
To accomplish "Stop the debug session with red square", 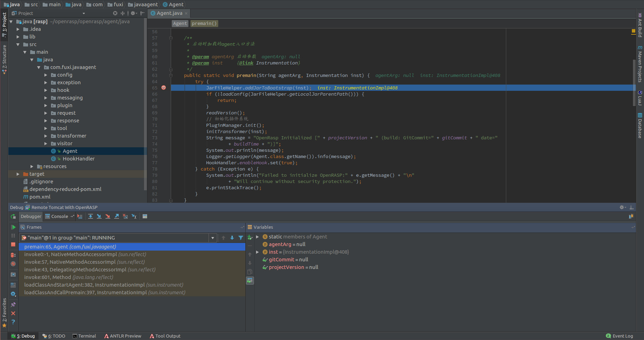I will (x=13, y=245).
